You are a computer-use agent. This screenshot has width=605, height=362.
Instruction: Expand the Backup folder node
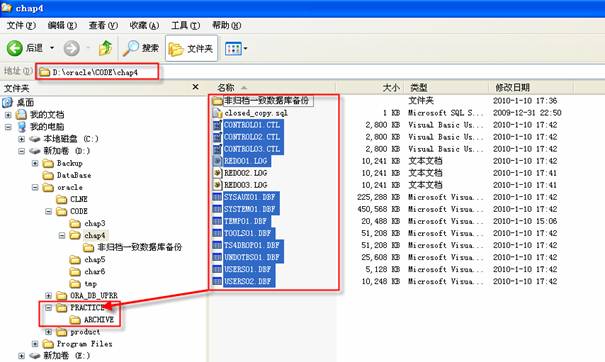pos(35,163)
